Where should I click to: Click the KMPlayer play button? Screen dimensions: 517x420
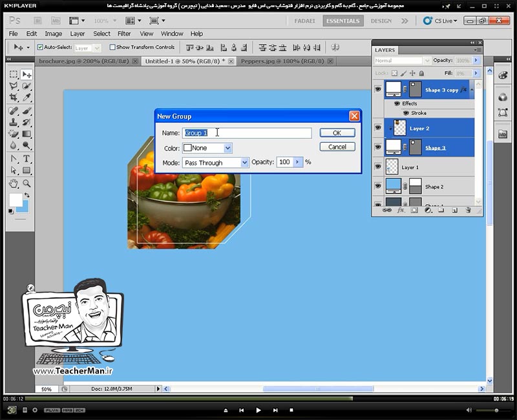point(258,410)
